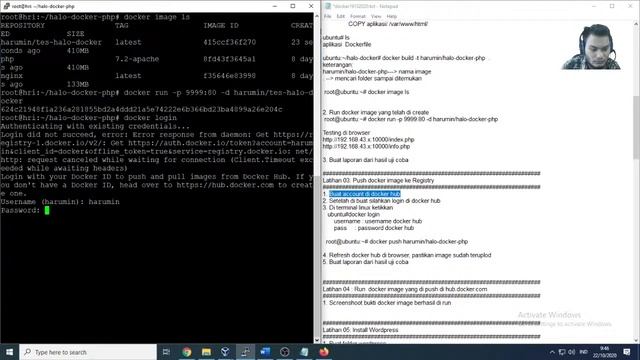This screenshot has height=360, width=640.
Task: Click the terminal scrollbar up arrow
Action: click(317, 16)
